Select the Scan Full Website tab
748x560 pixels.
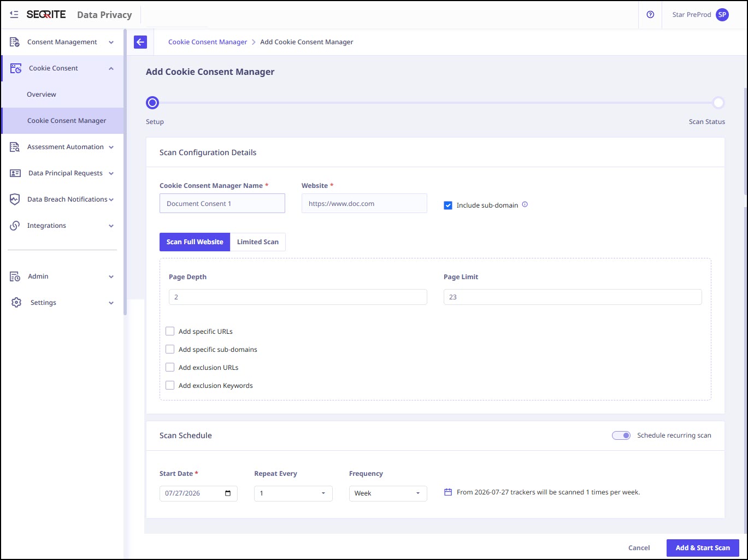tap(195, 242)
